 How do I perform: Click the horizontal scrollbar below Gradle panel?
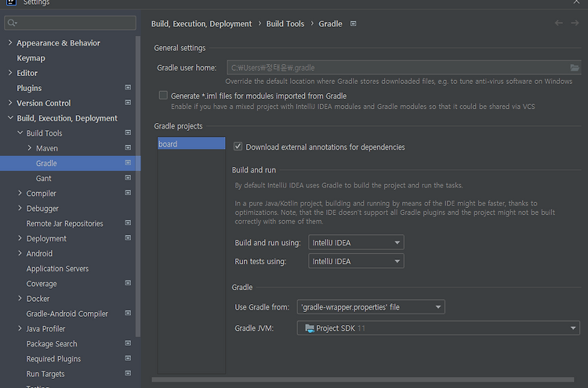[363, 379]
